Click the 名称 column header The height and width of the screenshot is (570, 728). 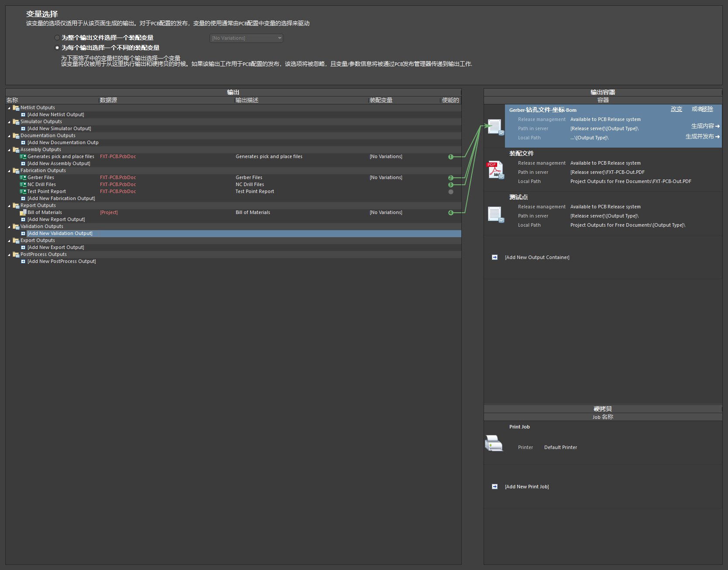52,100
